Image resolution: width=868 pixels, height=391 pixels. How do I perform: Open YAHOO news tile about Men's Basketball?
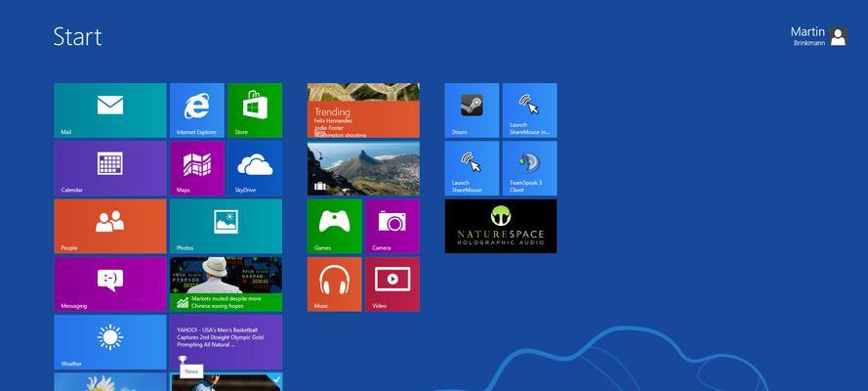pyautogui.click(x=226, y=342)
